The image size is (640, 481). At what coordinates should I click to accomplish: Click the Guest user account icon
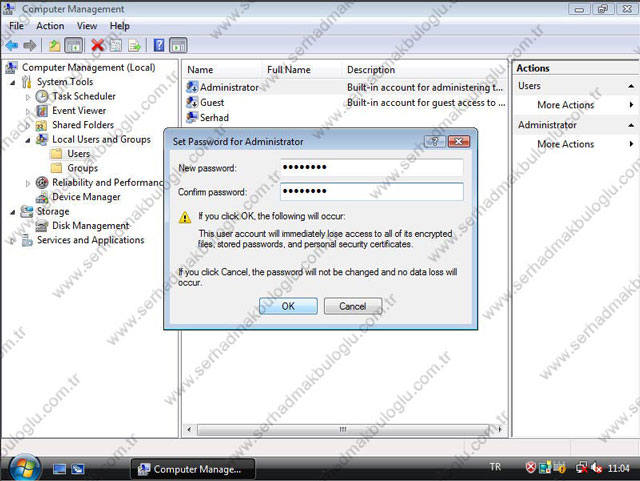point(192,102)
